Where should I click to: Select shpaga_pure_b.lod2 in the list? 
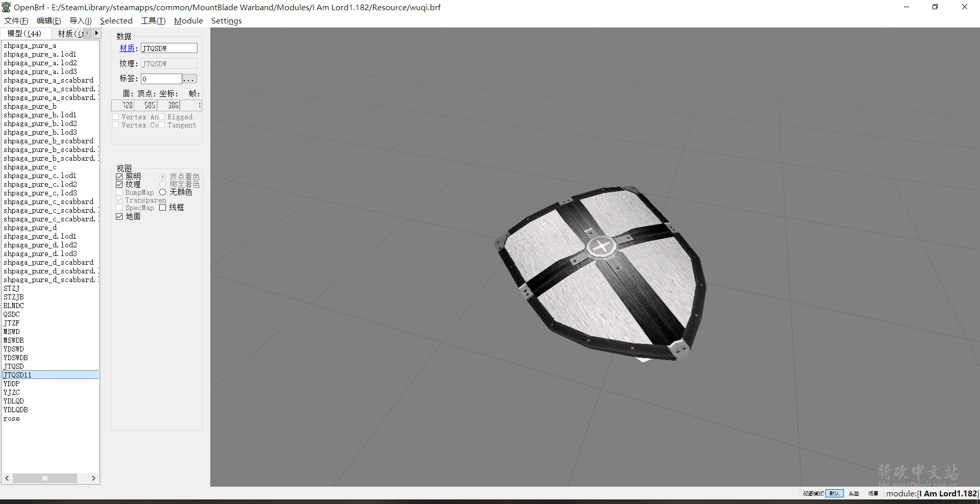click(x=40, y=123)
